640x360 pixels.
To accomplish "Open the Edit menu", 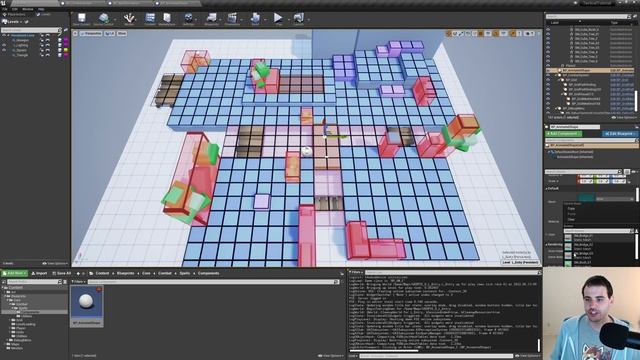I will (x=15, y=9).
